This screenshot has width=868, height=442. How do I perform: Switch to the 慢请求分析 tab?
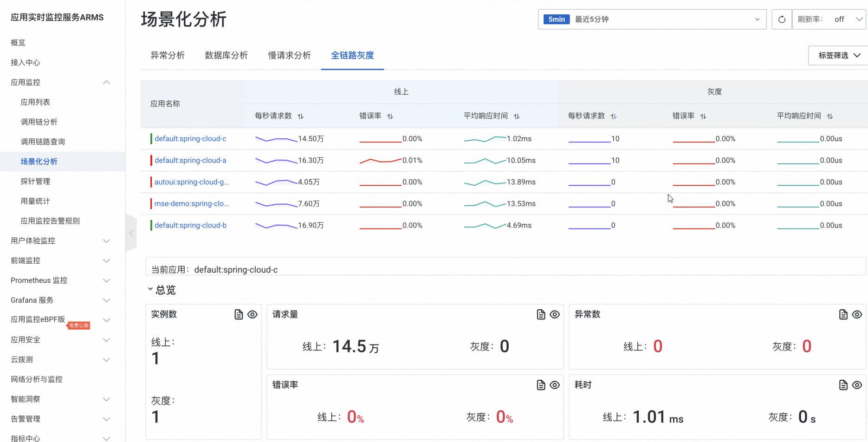pos(289,55)
